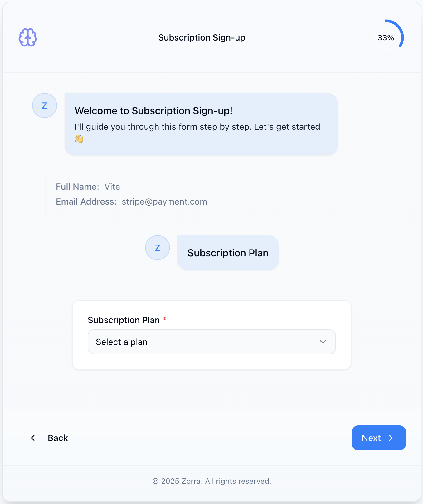423x504 pixels.
Task: Click the brain logo icon
Action: click(28, 38)
